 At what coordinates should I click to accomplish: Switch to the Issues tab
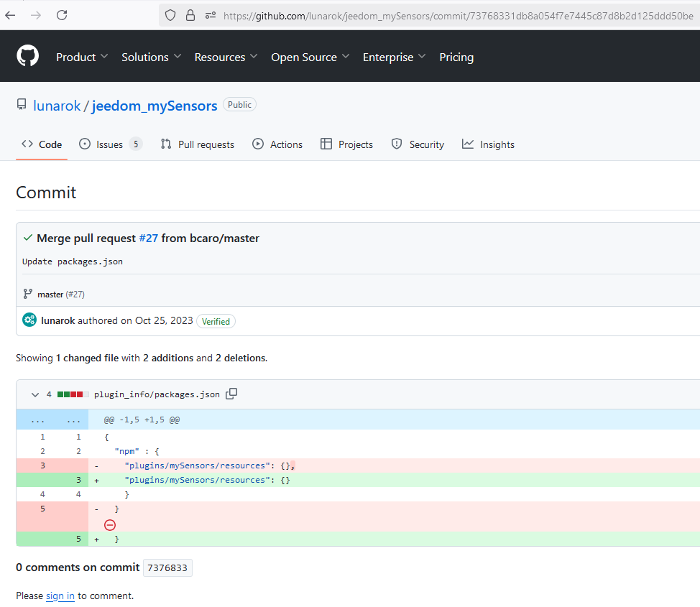click(110, 144)
